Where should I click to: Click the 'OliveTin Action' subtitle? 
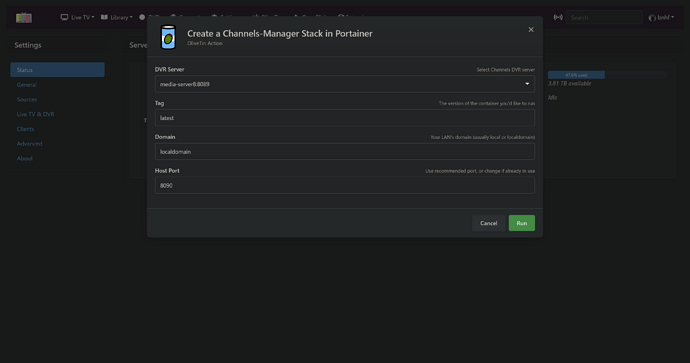tap(205, 43)
